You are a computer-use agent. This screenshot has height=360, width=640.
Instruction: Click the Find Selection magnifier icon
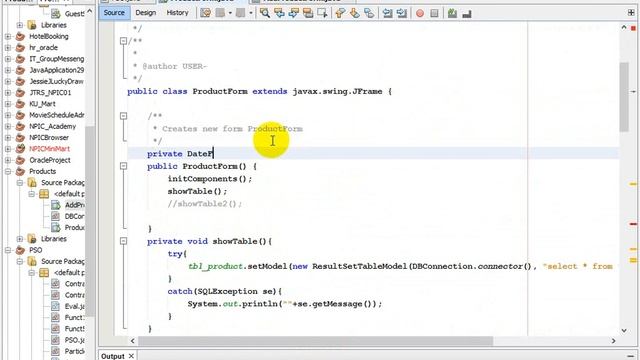tap(264, 13)
